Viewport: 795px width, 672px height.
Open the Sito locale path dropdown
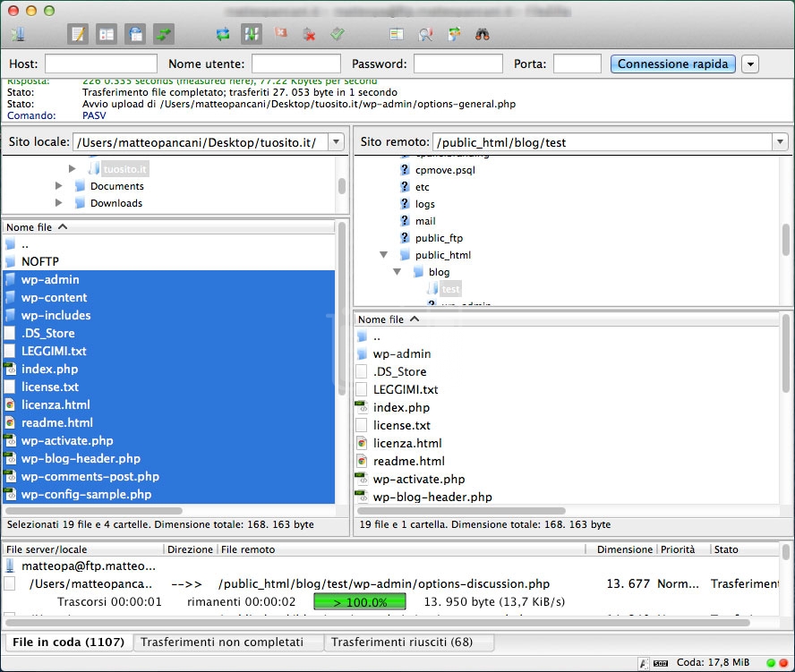[336, 142]
